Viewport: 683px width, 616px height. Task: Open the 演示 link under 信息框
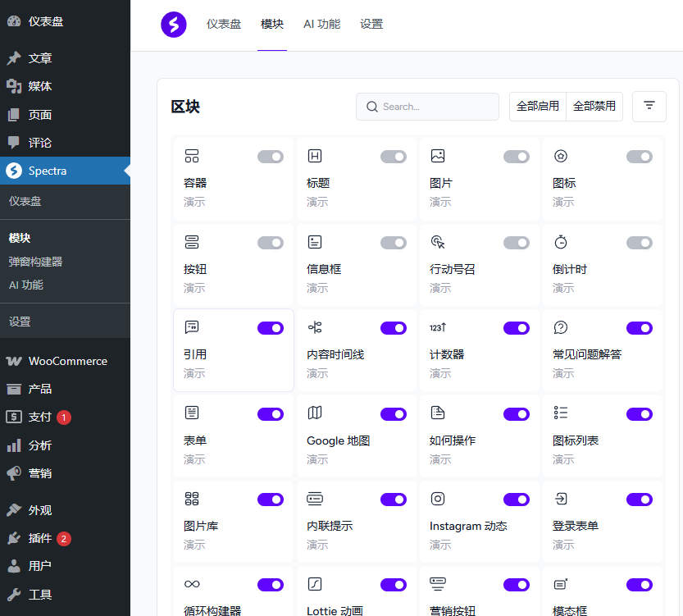317,288
